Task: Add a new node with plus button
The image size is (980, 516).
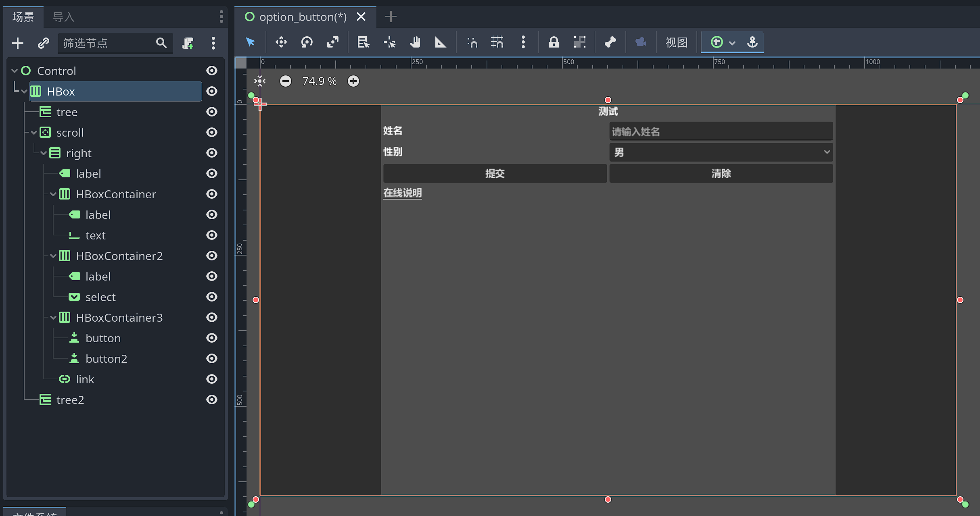Action: click(18, 43)
